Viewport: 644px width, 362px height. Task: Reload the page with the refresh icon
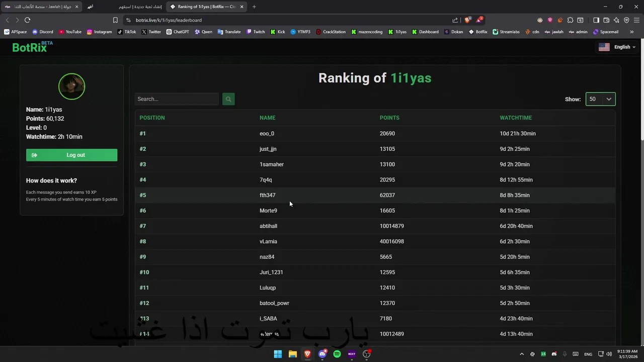click(x=27, y=20)
